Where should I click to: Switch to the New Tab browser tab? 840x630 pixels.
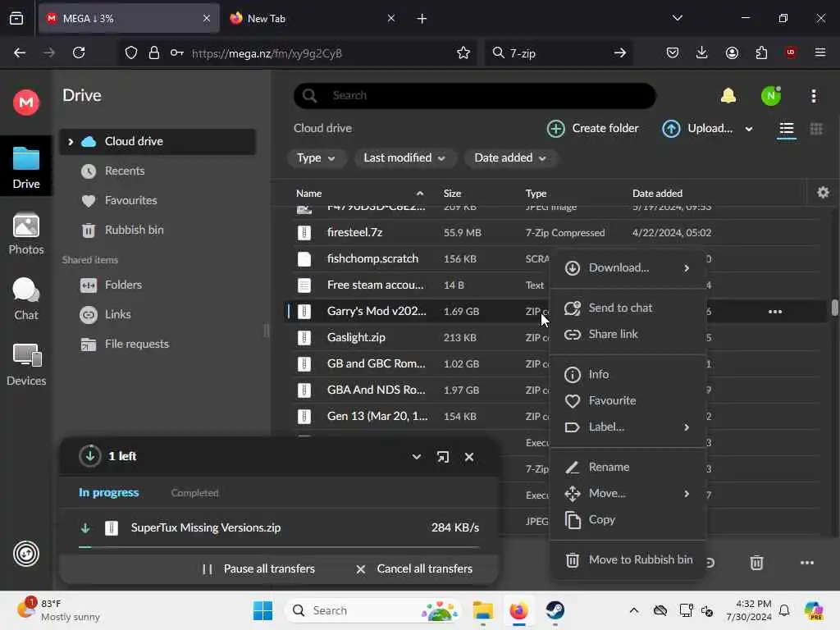[x=313, y=18]
